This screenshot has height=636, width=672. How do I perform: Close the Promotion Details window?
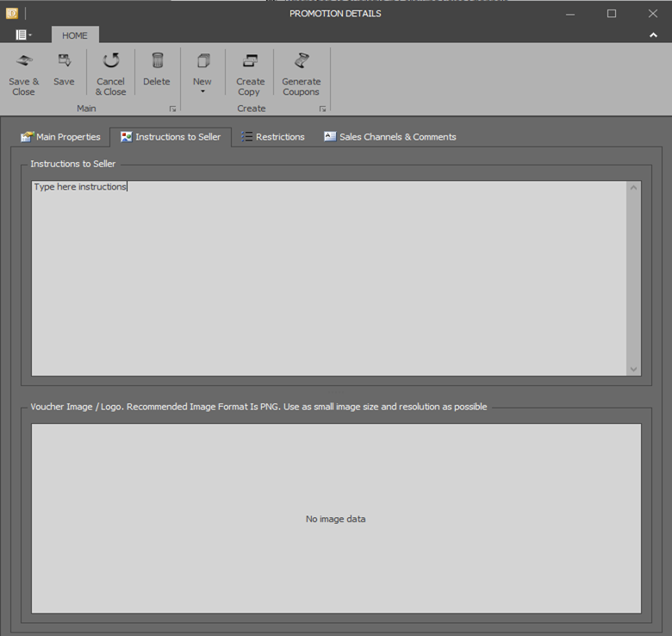653,14
